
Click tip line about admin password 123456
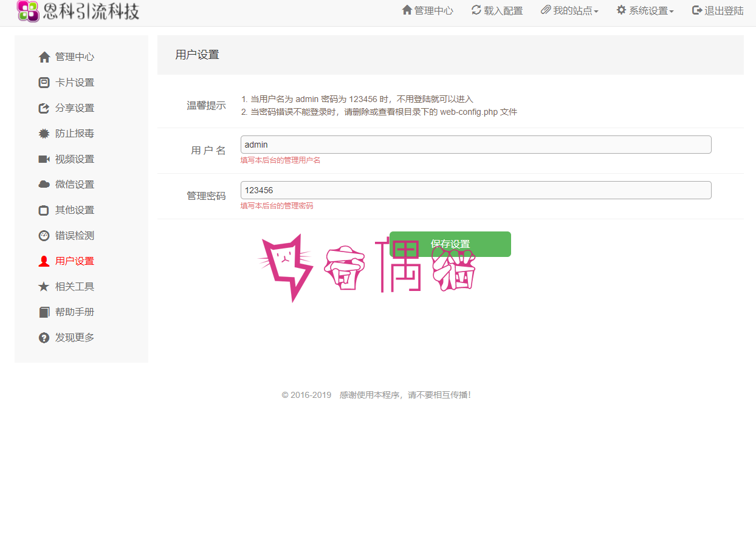point(357,99)
